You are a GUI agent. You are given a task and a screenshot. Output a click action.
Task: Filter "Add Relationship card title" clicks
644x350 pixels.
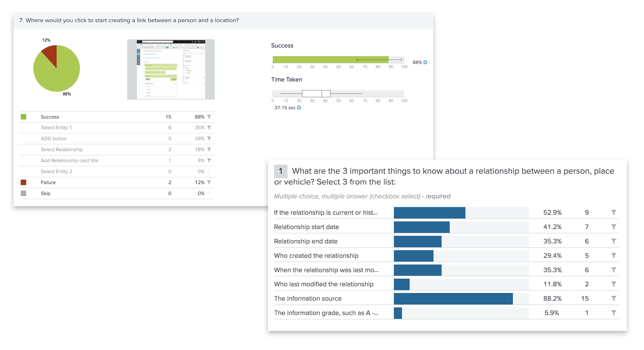[209, 160]
